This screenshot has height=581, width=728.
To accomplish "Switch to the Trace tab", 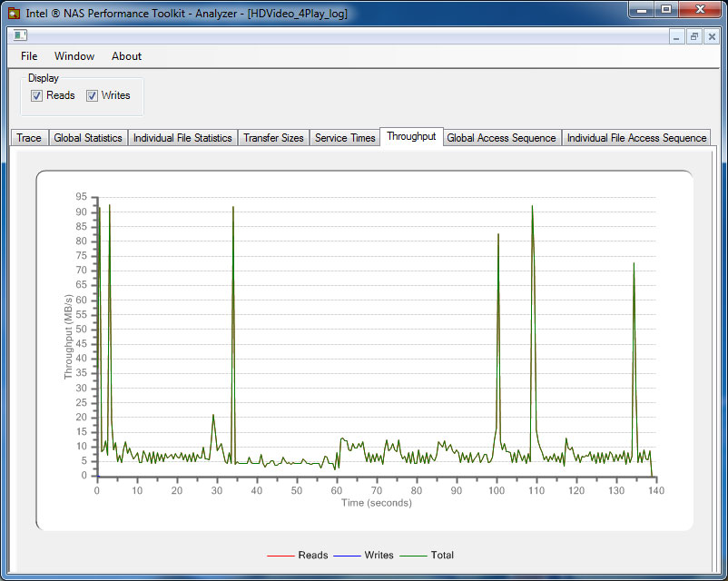I will click(29, 138).
